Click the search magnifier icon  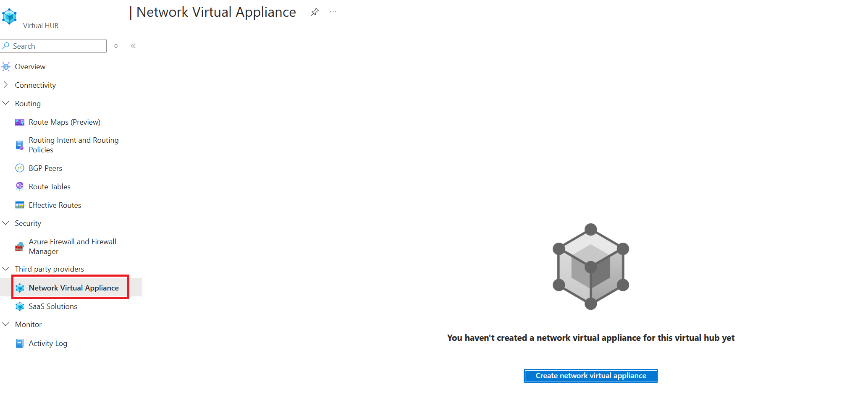(6, 46)
